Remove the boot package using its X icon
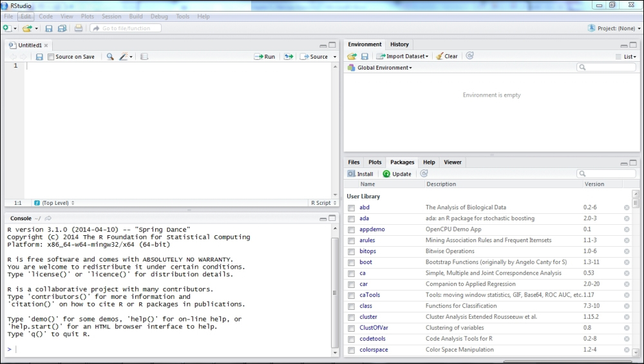 tap(627, 262)
